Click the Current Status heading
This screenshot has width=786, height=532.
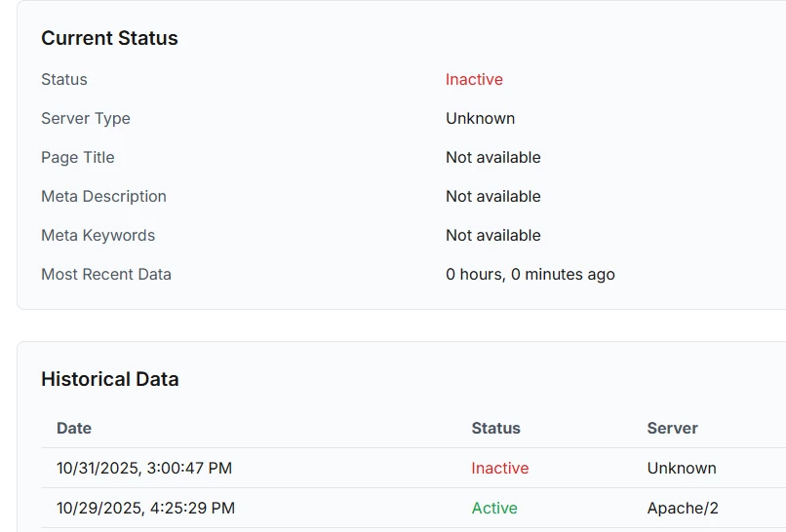pyautogui.click(x=109, y=39)
